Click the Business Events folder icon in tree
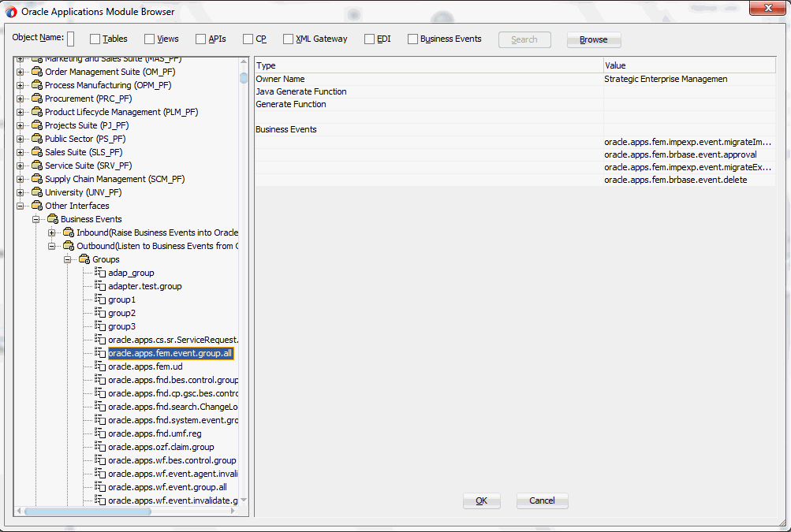 point(53,219)
